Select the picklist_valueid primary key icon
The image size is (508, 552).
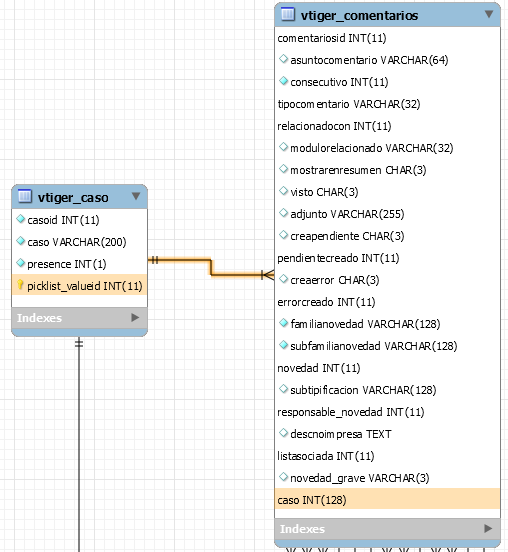coord(20,285)
